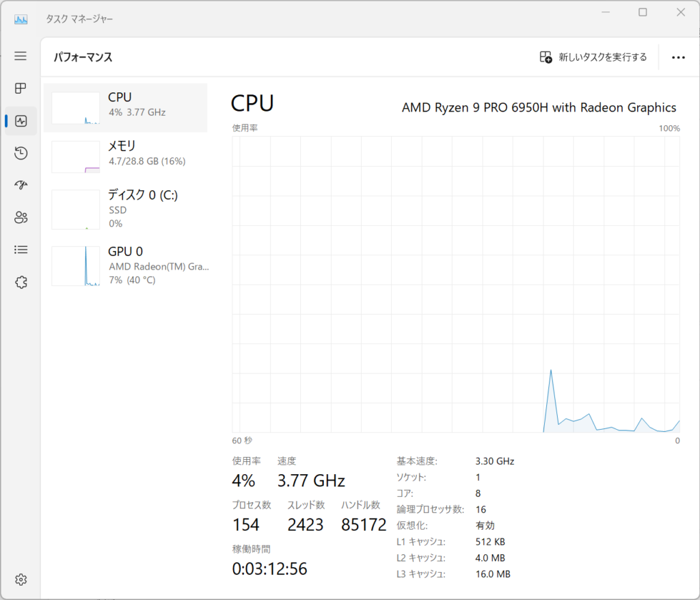Image resolution: width=700 pixels, height=600 pixels.
Task: Maximize the Task Manager window
Action: click(643, 12)
